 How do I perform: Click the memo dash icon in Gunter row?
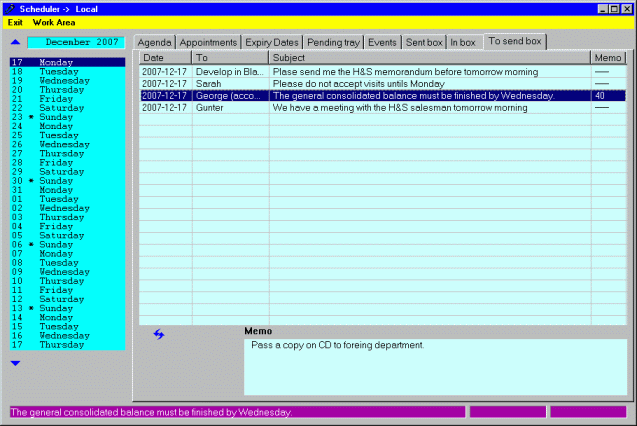tap(602, 107)
